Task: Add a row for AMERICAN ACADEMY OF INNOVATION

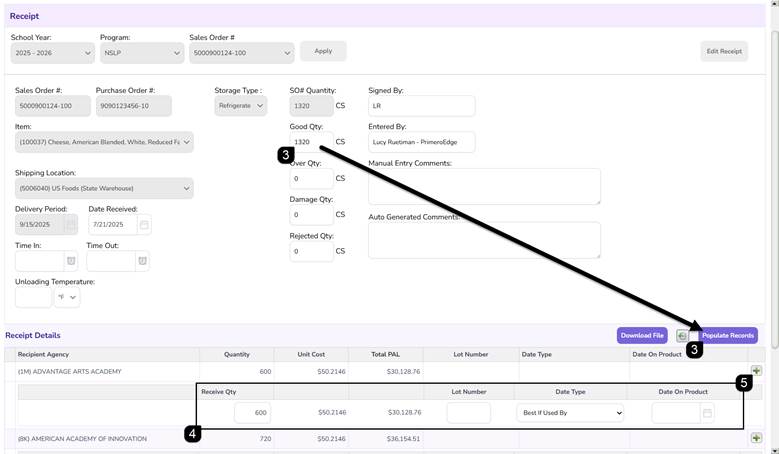Action: [756, 438]
